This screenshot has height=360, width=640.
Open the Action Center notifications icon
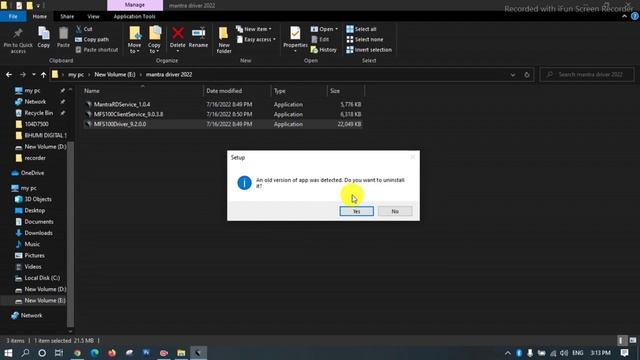[x=624, y=353]
